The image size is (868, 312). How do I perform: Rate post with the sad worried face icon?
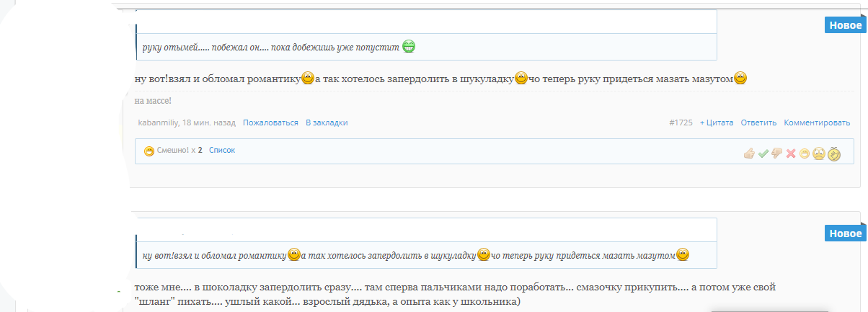819,153
